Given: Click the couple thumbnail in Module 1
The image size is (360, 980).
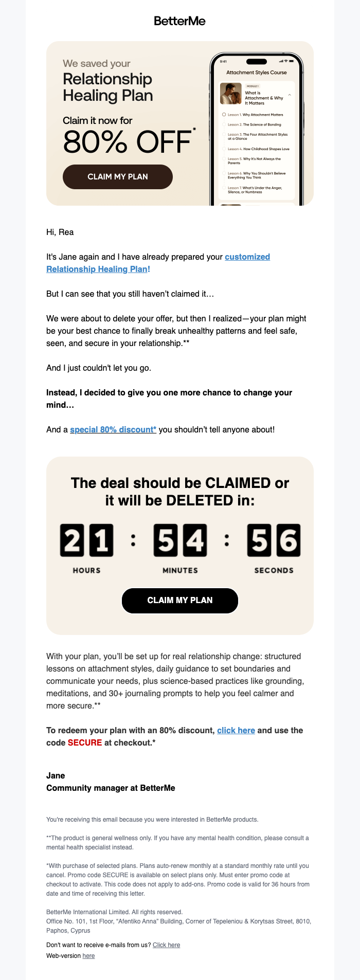Looking at the screenshot, I should (x=231, y=94).
